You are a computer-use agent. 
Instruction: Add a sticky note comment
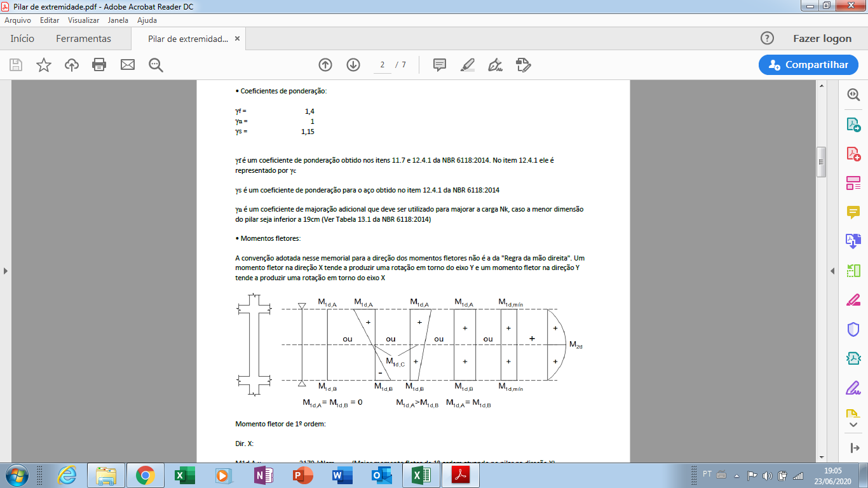(440, 65)
